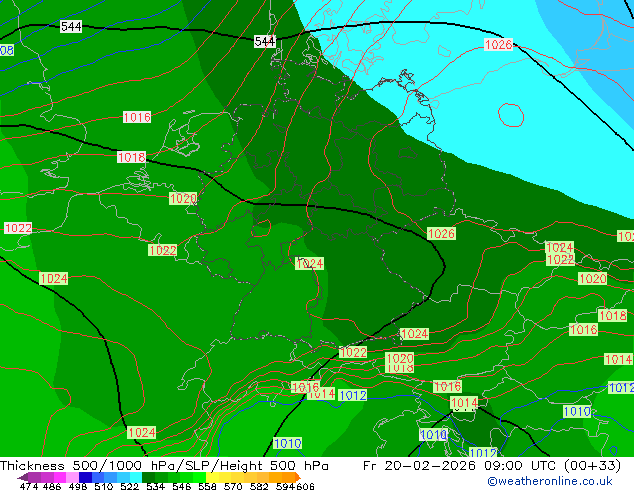The image size is (634, 490).
Task: Click the 1020 label stacked directly above 1018
Action: [x=400, y=358]
